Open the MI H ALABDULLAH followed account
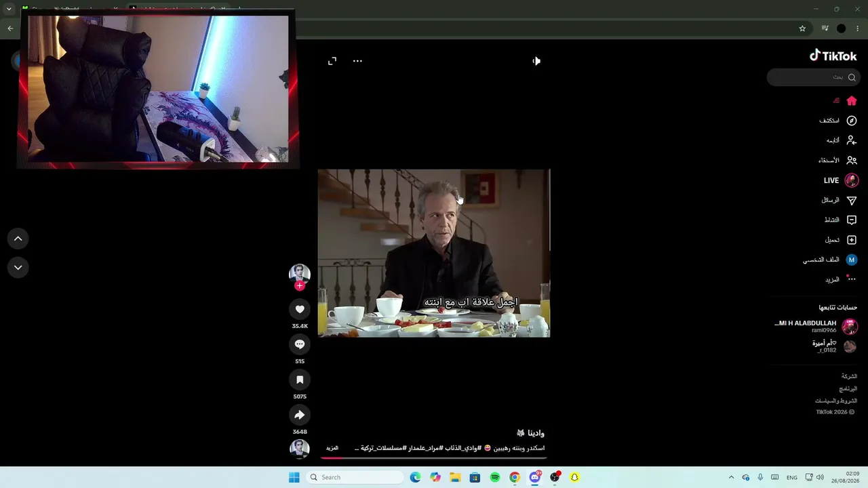 click(x=816, y=327)
